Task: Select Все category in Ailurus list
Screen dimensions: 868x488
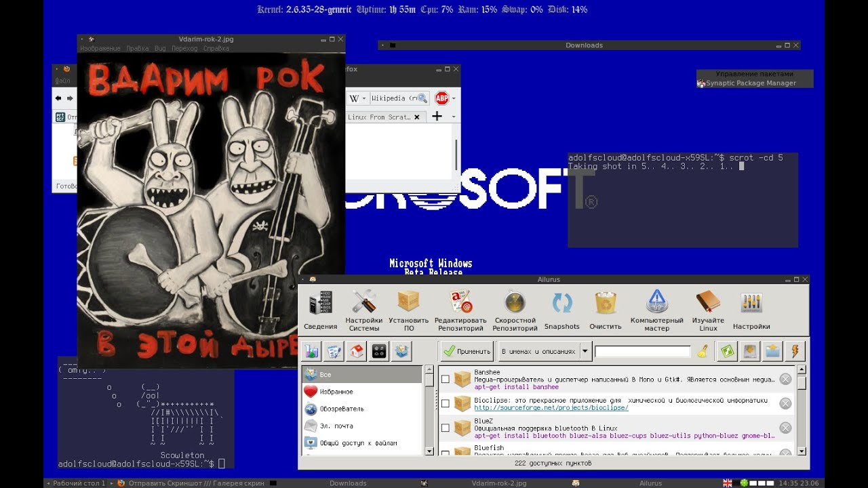Action: click(x=362, y=374)
